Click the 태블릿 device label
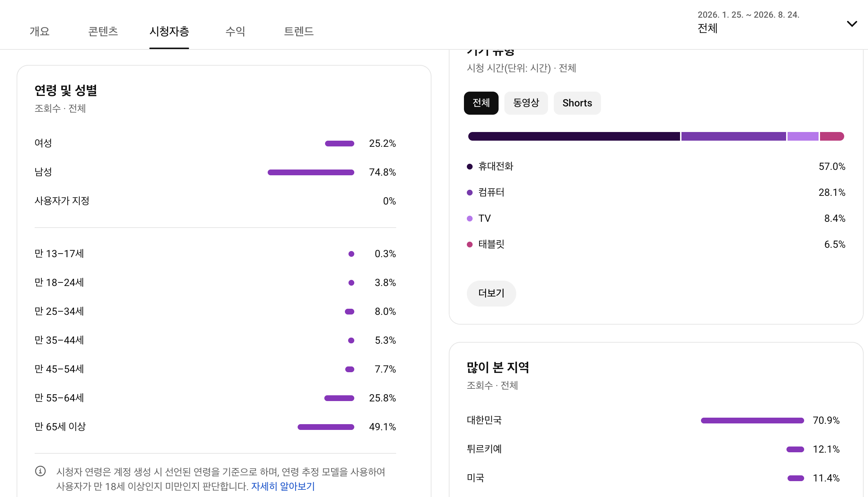The height and width of the screenshot is (497, 868). coord(491,244)
